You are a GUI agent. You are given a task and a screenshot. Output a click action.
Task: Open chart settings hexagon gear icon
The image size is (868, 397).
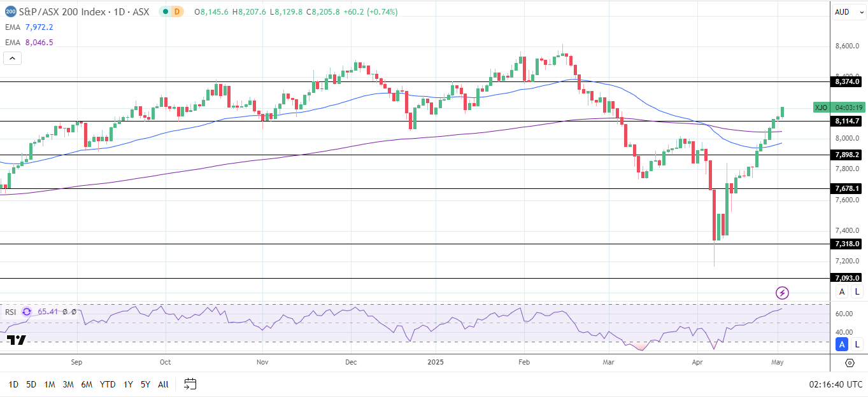click(850, 363)
